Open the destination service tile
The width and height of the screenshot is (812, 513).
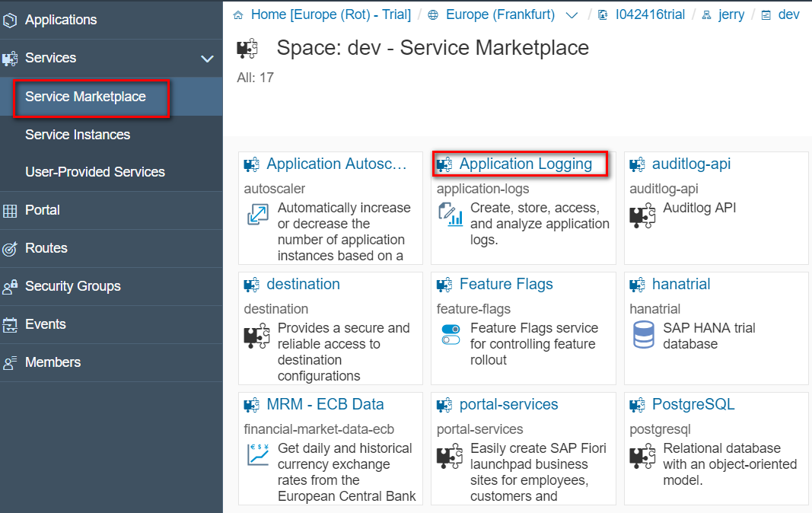click(303, 284)
